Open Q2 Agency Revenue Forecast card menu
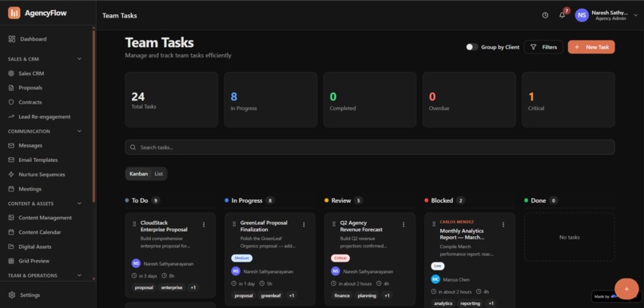 coord(403,224)
